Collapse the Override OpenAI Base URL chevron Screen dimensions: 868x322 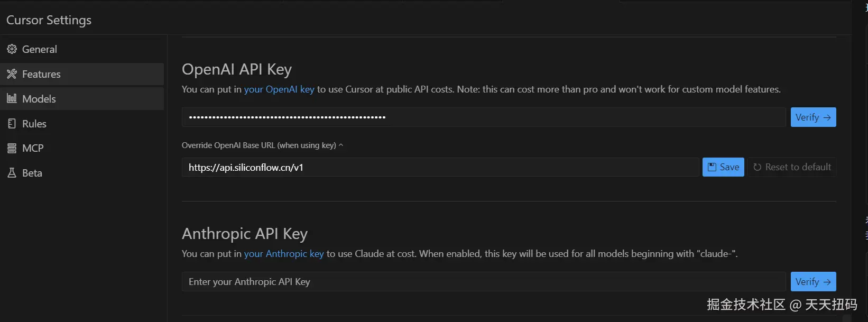[x=341, y=145]
